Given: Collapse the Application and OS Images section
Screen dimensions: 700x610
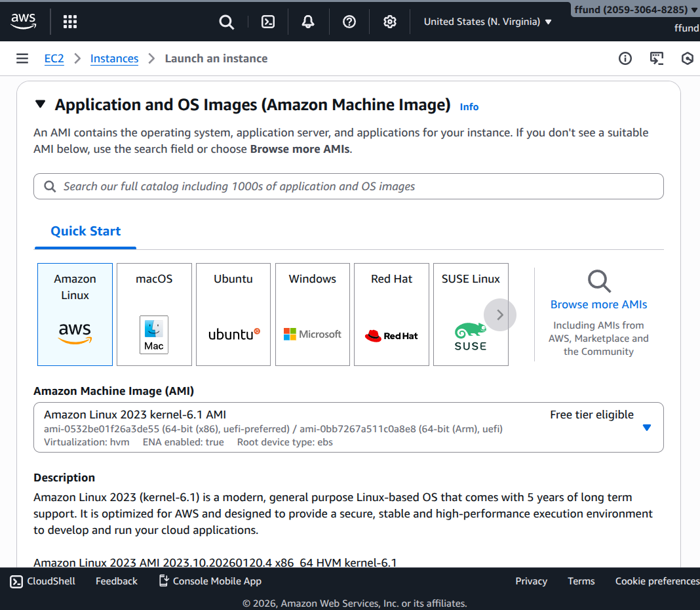Looking at the screenshot, I should click(41, 104).
